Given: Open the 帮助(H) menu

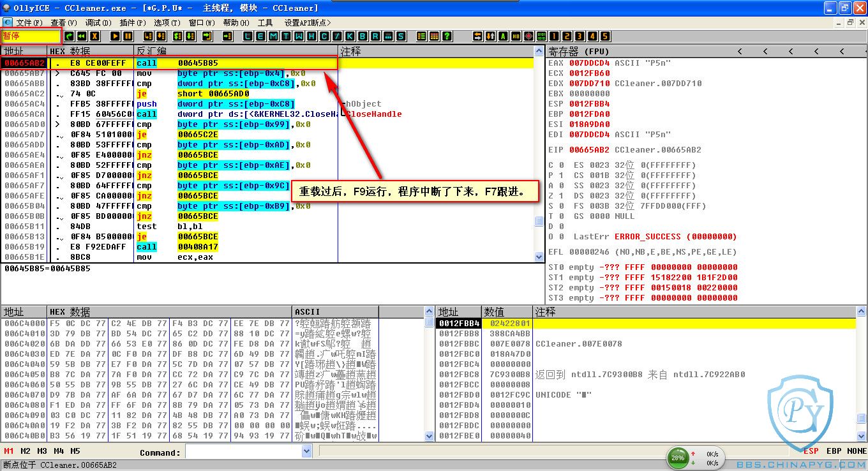Looking at the screenshot, I should pyautogui.click(x=236, y=23).
